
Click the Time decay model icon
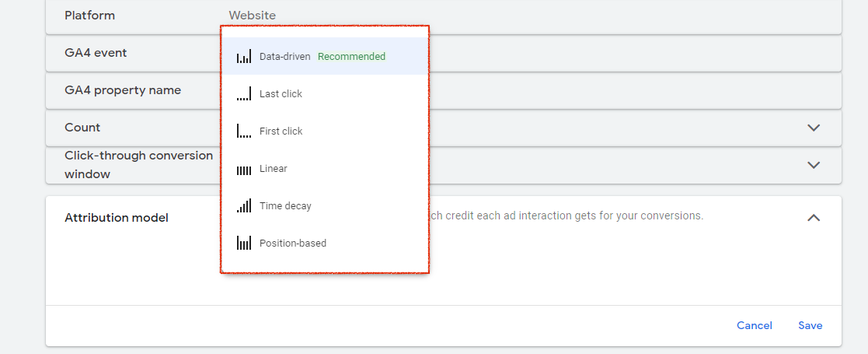(x=243, y=206)
